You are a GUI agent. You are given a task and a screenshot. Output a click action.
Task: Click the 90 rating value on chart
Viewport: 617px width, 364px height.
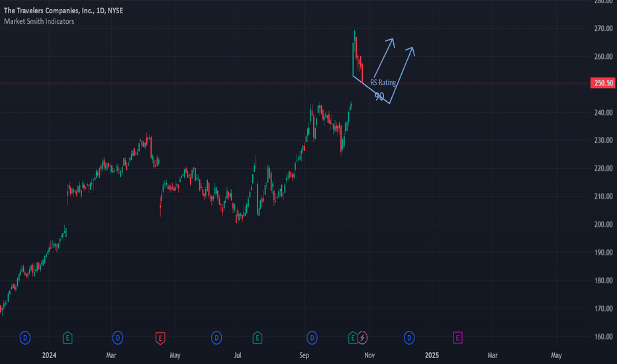tap(379, 96)
